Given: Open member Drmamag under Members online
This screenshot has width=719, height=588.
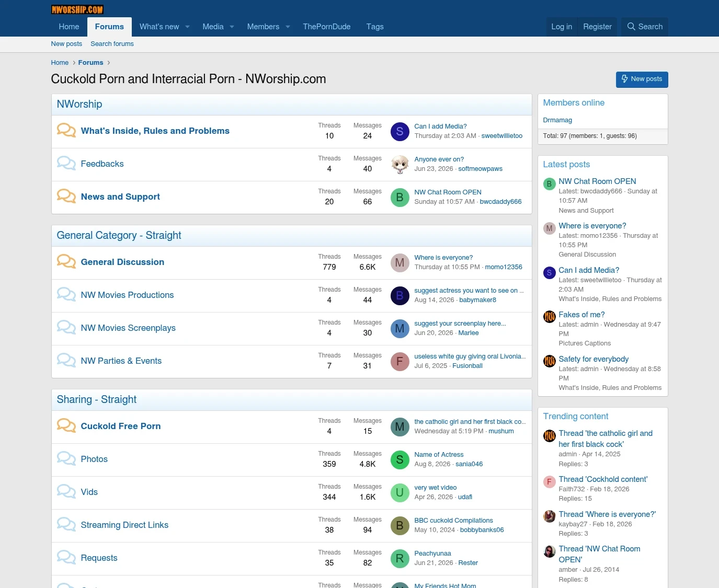Looking at the screenshot, I should tap(557, 120).
